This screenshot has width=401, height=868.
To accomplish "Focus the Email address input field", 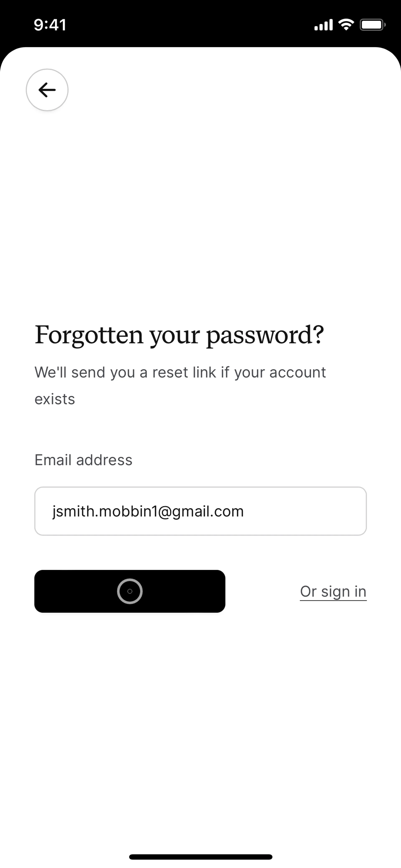I will pos(200,511).
